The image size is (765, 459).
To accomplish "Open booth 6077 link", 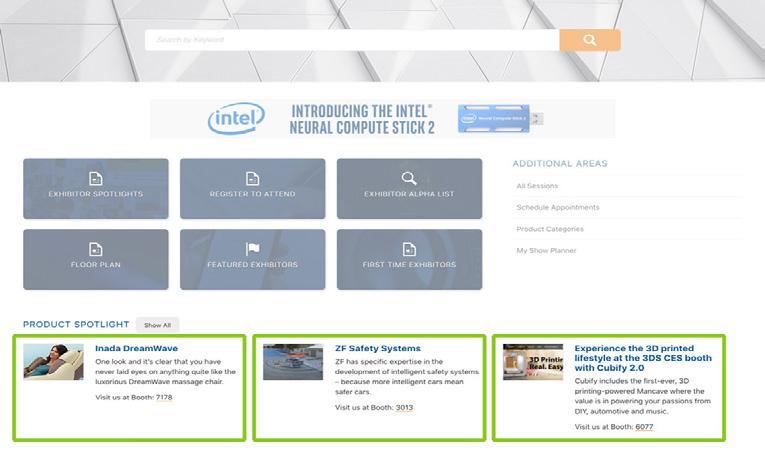I will click(x=644, y=427).
